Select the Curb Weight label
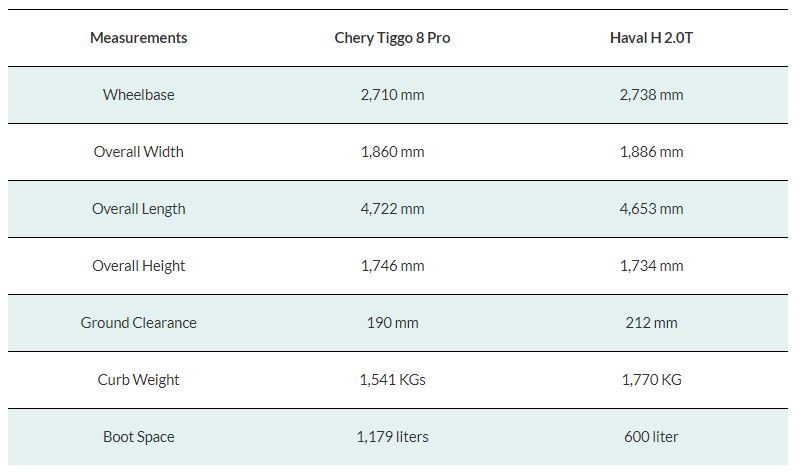This screenshot has height=475, width=799. [x=139, y=380]
